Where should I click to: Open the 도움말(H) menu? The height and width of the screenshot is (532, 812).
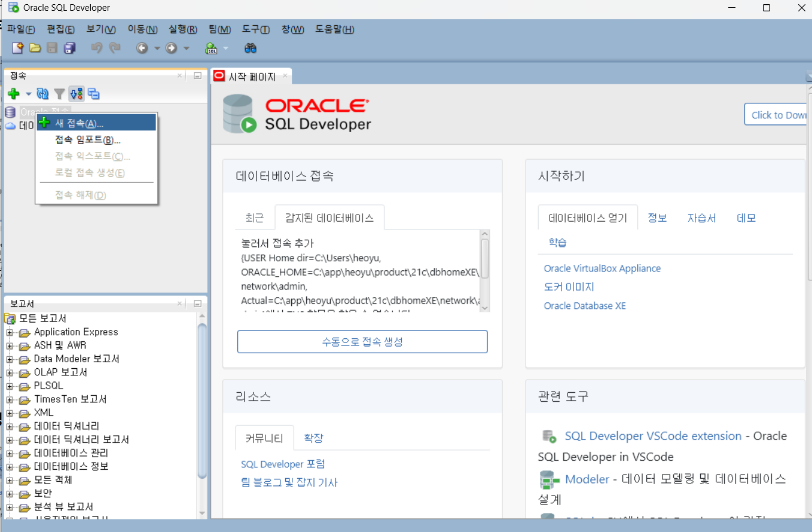tap(335, 29)
